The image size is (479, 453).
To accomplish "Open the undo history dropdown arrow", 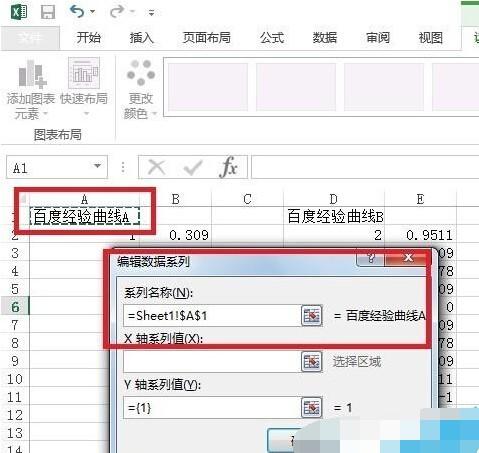I will pyautogui.click(x=92, y=12).
